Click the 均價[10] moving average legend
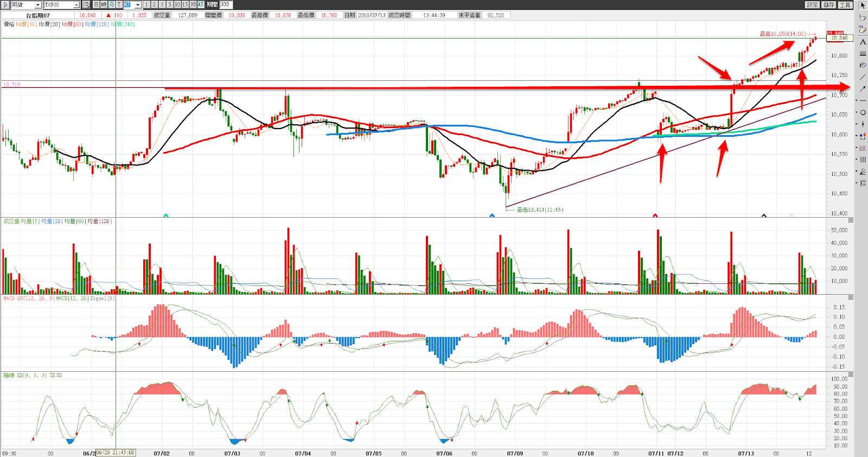 [26, 24]
